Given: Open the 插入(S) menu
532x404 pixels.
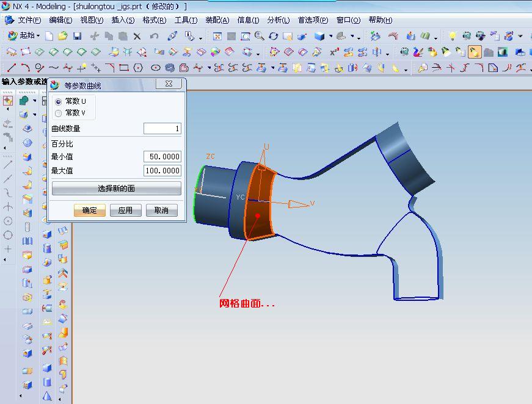Looking at the screenshot, I should point(123,20).
